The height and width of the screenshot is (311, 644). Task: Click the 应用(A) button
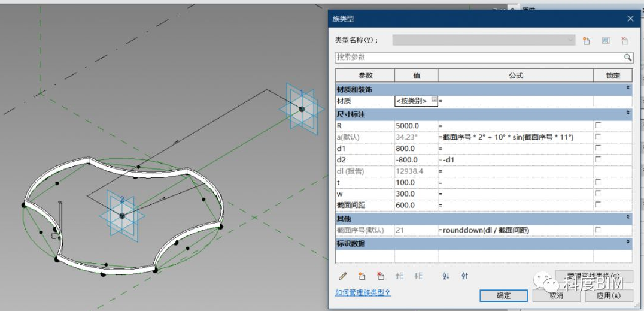(609, 295)
